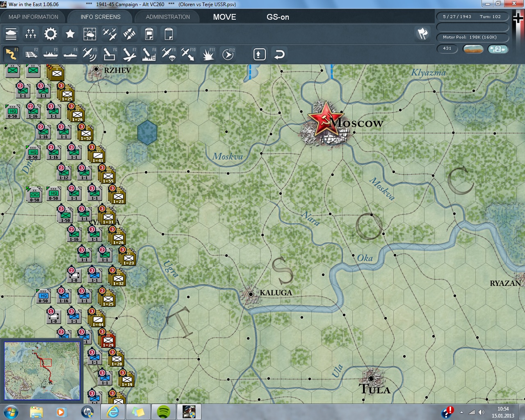Click the F12 End Turn icon
This screenshot has height=420, width=525.
pos(228,54)
